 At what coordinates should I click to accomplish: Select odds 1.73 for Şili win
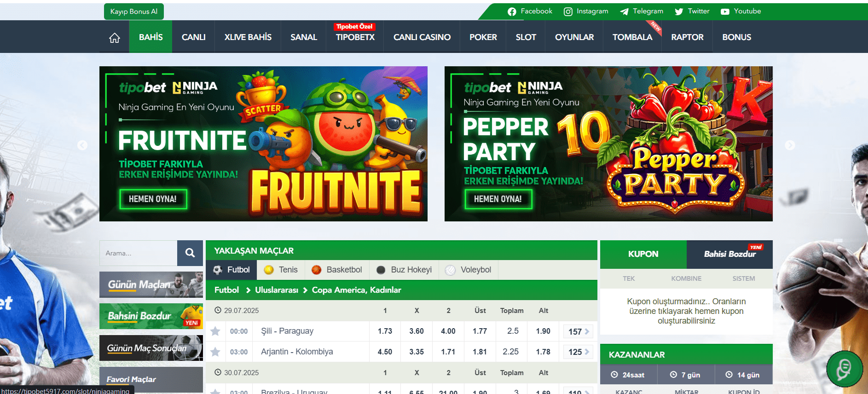385,331
